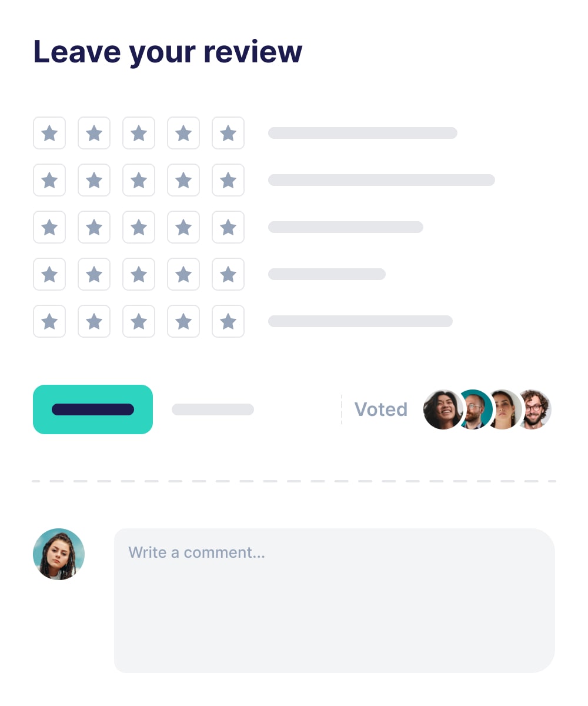588x706 pixels.
Task: Select first star in the first rating row
Action: click(49, 133)
